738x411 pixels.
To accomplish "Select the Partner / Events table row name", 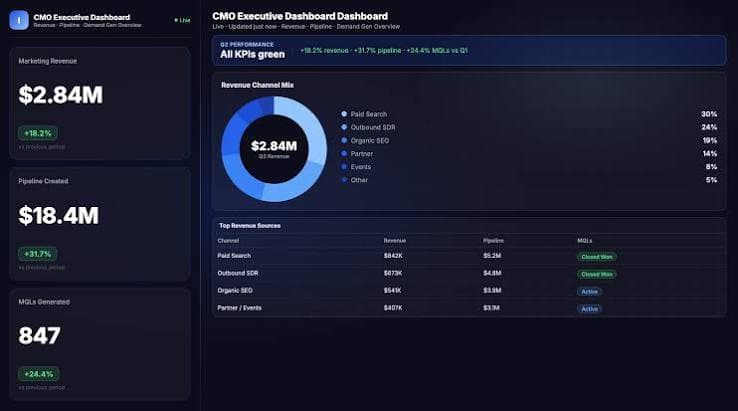I will (239, 308).
